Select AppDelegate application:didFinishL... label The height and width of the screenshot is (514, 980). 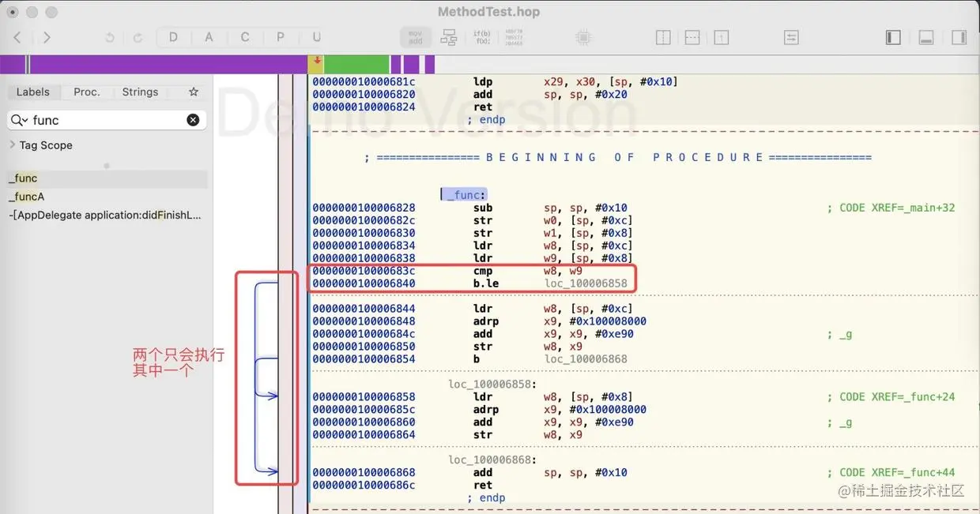coord(107,215)
